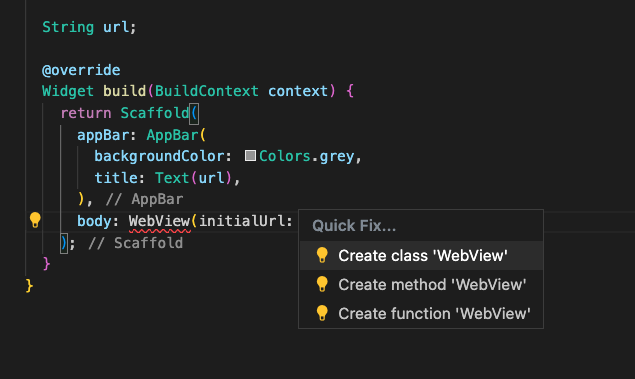Click the Scaffold class name after return
The height and width of the screenshot is (379, 635).
(x=155, y=113)
